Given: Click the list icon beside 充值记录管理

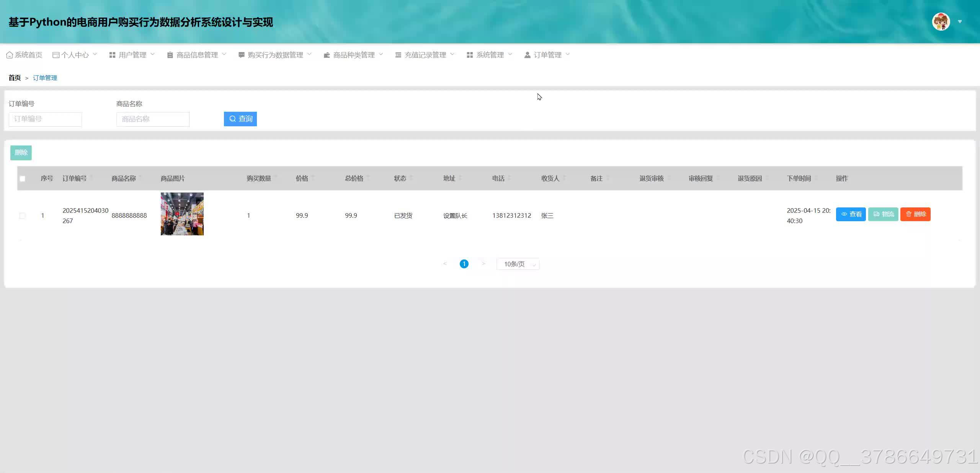Looking at the screenshot, I should [x=398, y=55].
